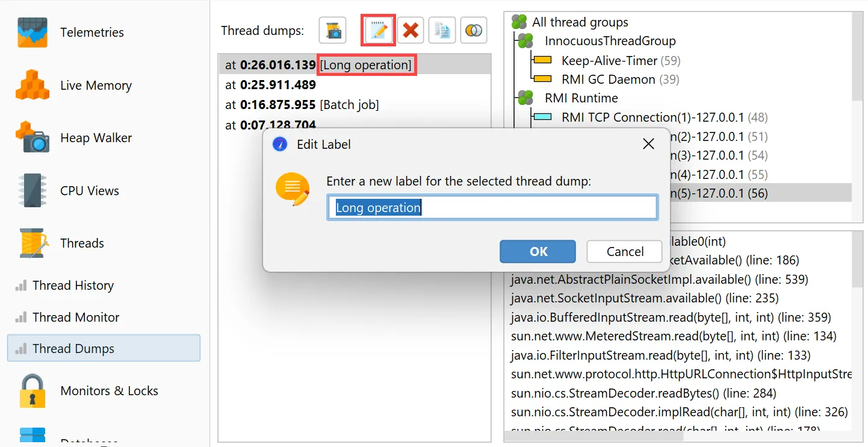Select HttpURLConnection$HttpInputStream stack frame
The width and height of the screenshot is (868, 447).
[x=681, y=374]
